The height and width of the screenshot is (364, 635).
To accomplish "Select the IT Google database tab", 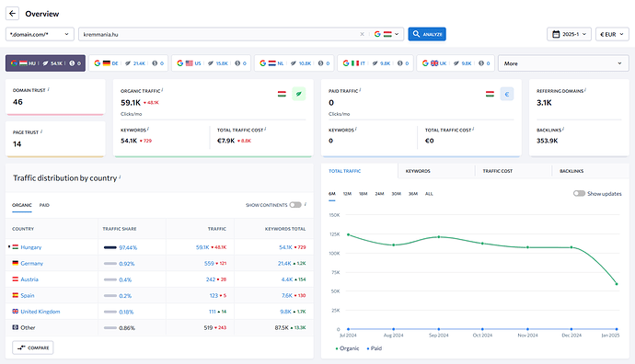I will [376, 63].
